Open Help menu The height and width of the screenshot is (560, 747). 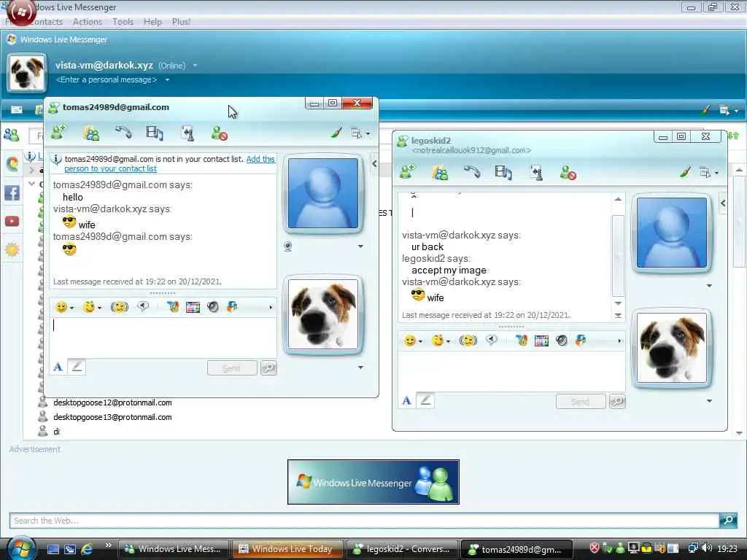pos(153,22)
